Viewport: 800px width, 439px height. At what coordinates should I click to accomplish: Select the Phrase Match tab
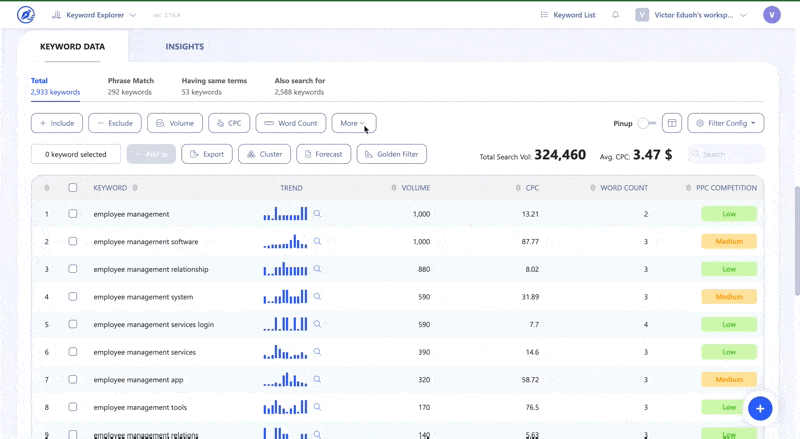(x=131, y=86)
